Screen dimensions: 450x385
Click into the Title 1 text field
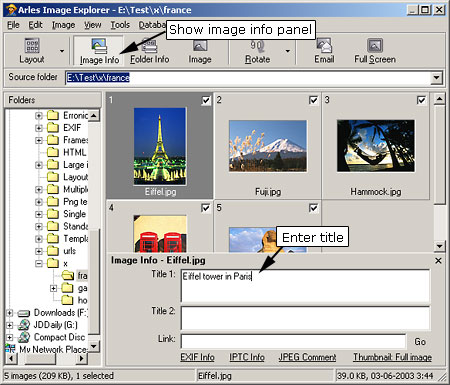305,286
